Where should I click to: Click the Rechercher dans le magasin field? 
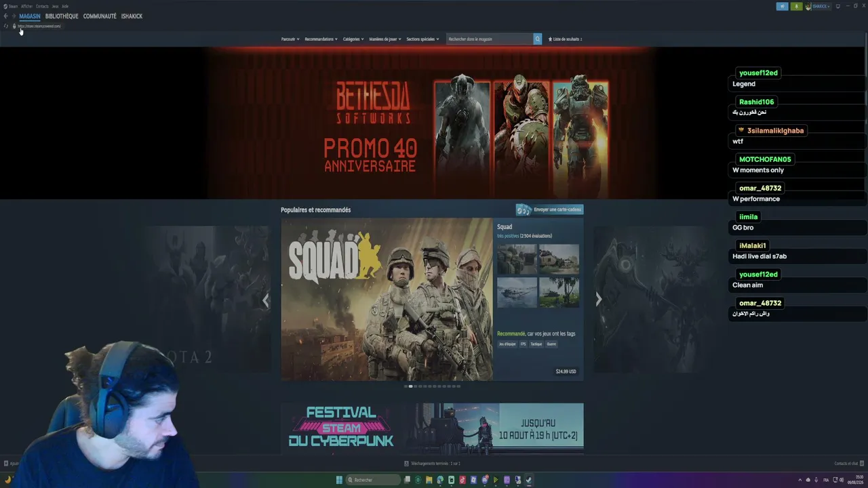[490, 39]
